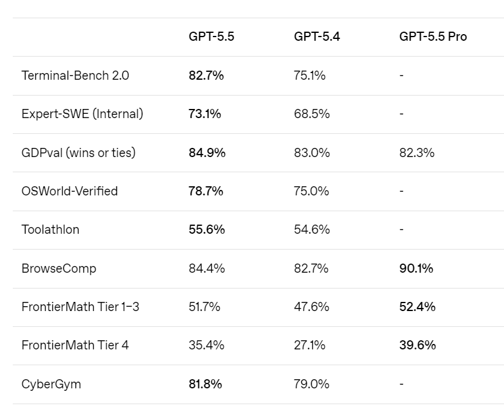Viewport: 504px width, 420px height.
Task: Select the 79.0% CyberGym score
Action: pos(312,384)
